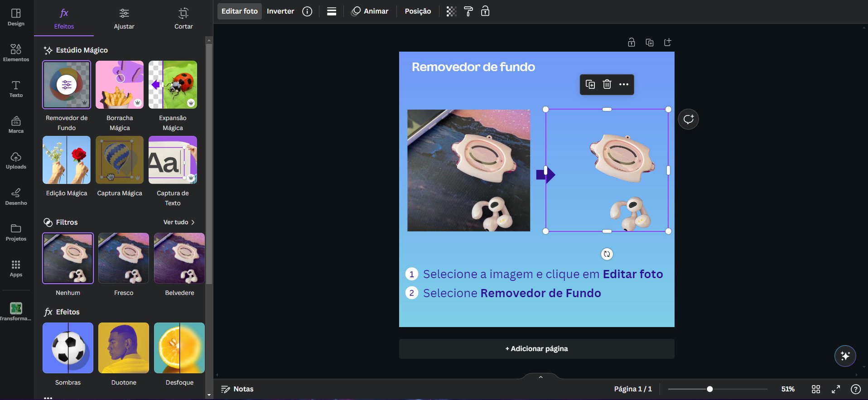The width and height of the screenshot is (868, 400).
Task: Open the transparency checkerboard icon
Action: click(x=451, y=11)
